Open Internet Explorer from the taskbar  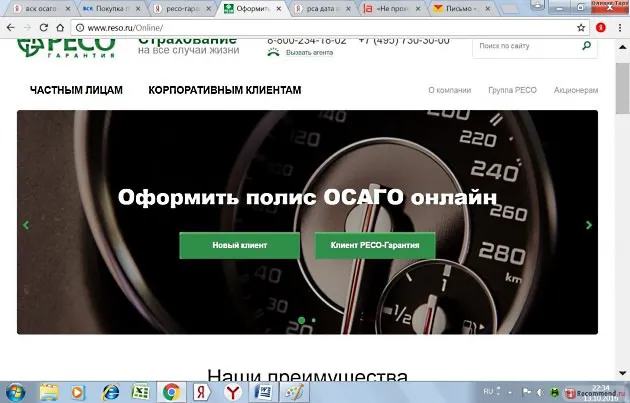(110, 392)
